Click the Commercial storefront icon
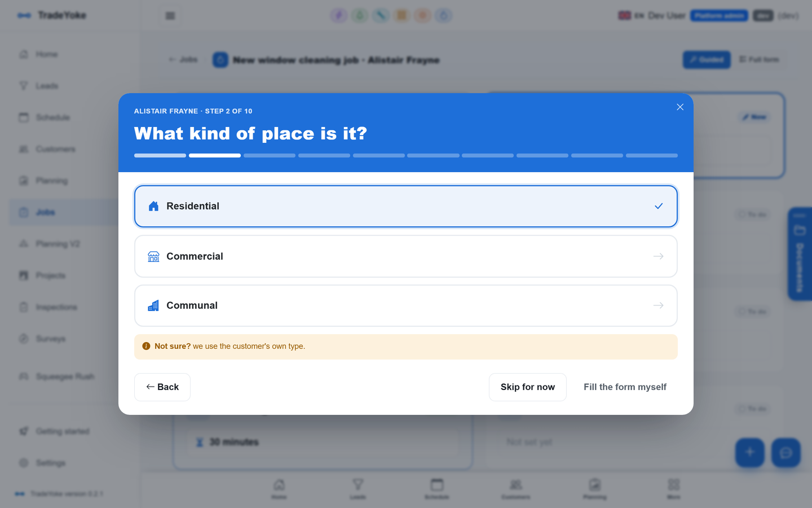This screenshot has width=812, height=508. click(x=153, y=256)
